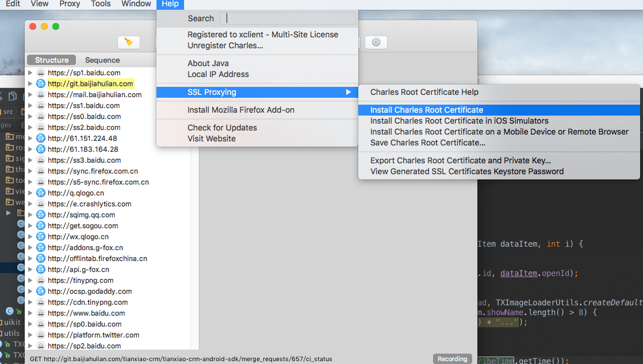This screenshot has height=364, width=643.
Task: Select the highlighted Install Charles Root Certificate item
Action: click(499, 110)
